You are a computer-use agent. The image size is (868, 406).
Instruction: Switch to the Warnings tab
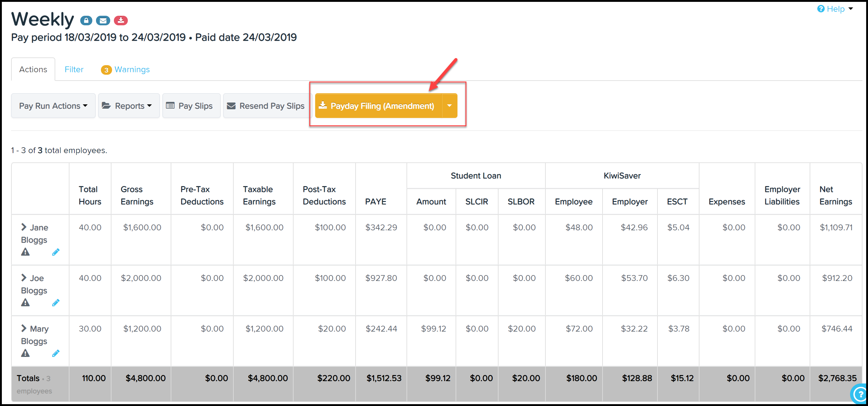125,69
